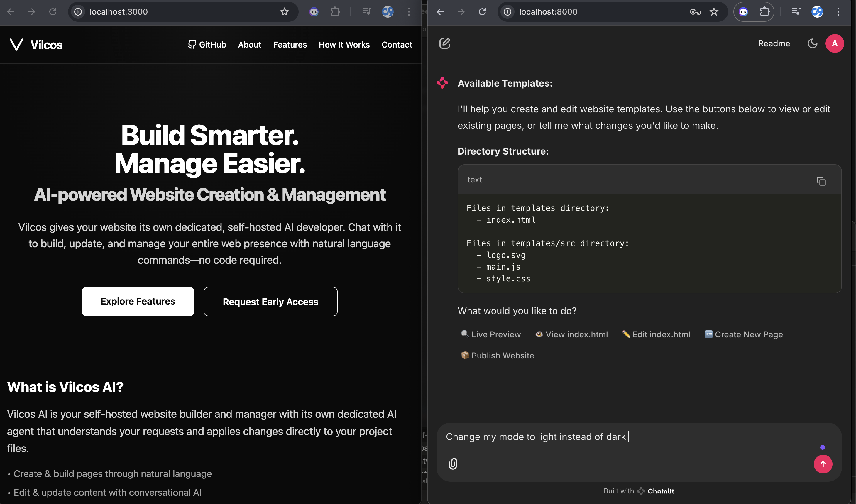Open GitHub link in Vilcos navbar
The image size is (856, 504).
tap(207, 45)
